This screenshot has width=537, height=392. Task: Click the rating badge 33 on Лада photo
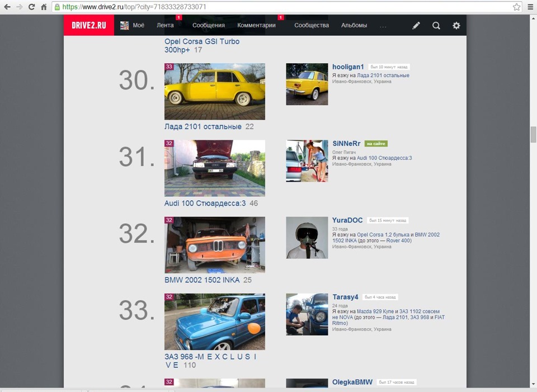point(169,67)
